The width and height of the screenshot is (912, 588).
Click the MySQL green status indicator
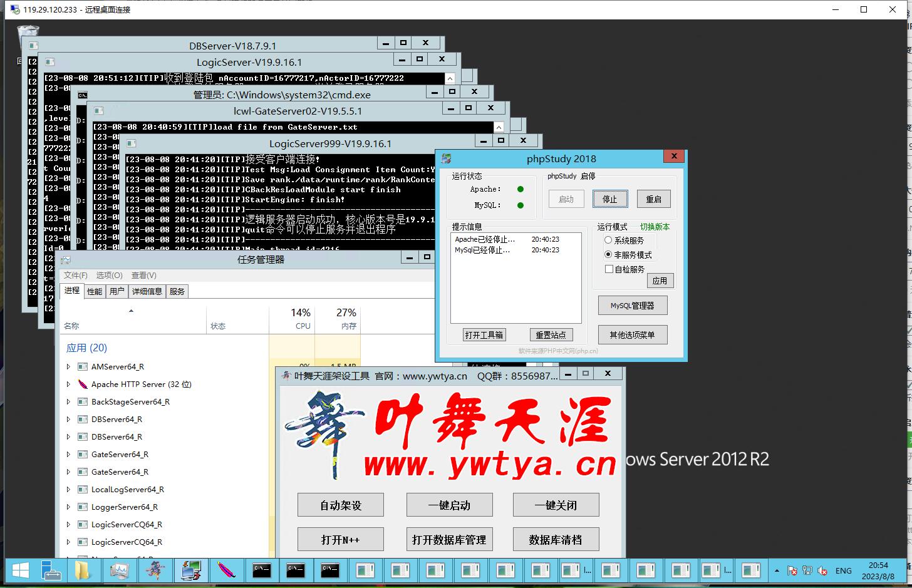pos(521,205)
